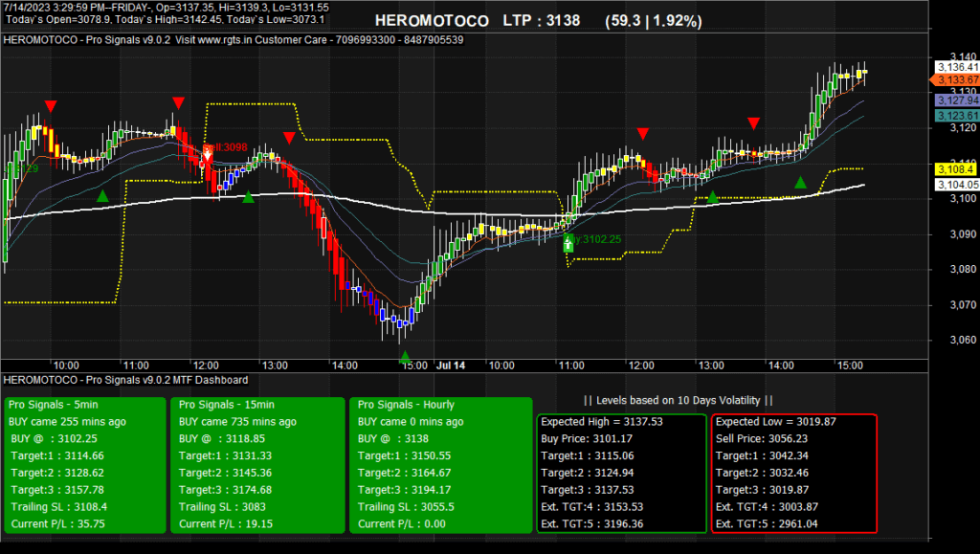Click the 'Target:1 : 3114.66' row

[57, 456]
